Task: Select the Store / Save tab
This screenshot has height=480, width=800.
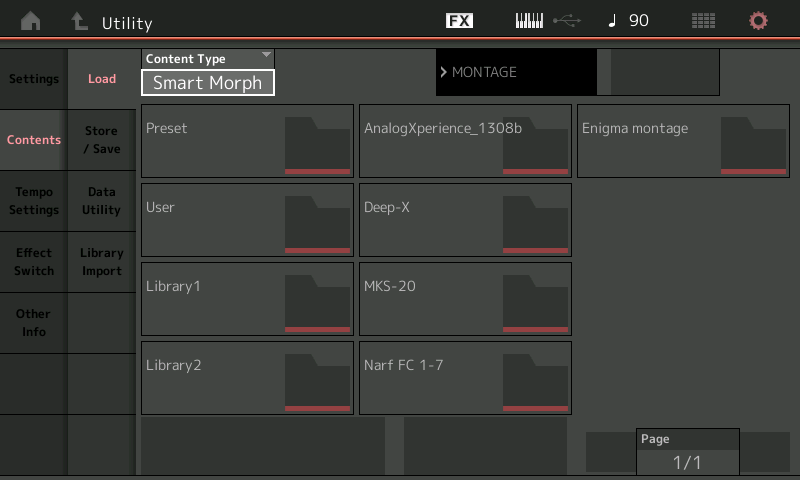Action: (x=102, y=140)
